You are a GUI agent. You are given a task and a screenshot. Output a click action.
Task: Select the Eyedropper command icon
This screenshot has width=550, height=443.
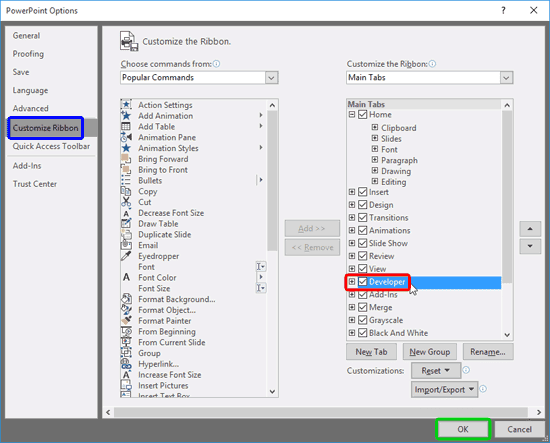pos(126,256)
